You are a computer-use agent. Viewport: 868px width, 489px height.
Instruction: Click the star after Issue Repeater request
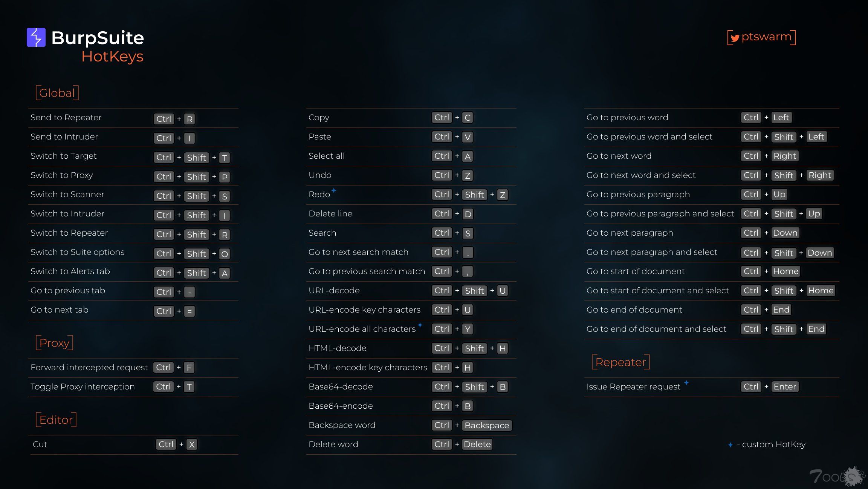click(x=686, y=382)
